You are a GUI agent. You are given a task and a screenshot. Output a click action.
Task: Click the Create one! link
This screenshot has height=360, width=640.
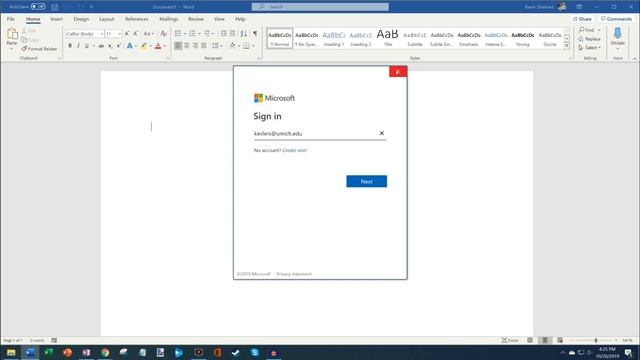pos(295,150)
